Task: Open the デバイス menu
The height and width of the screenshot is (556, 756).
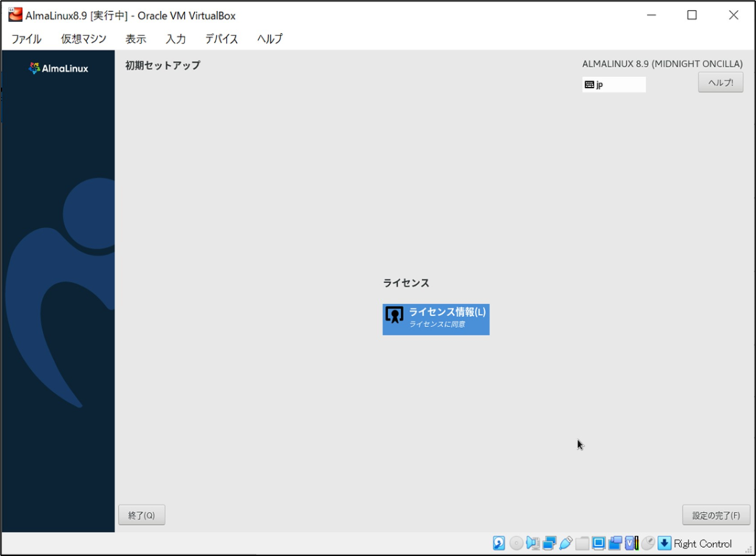Action: pos(221,38)
